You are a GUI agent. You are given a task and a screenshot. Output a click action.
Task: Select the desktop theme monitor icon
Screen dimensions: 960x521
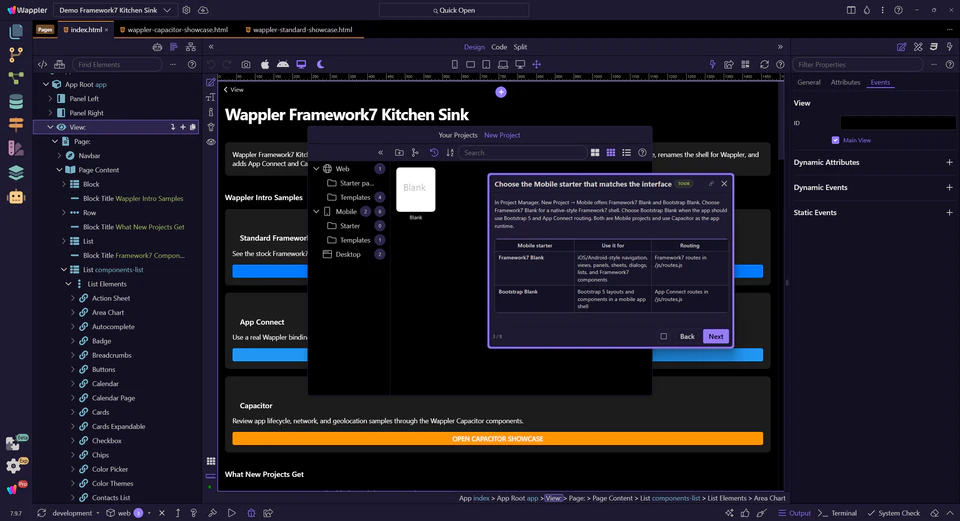pos(301,64)
